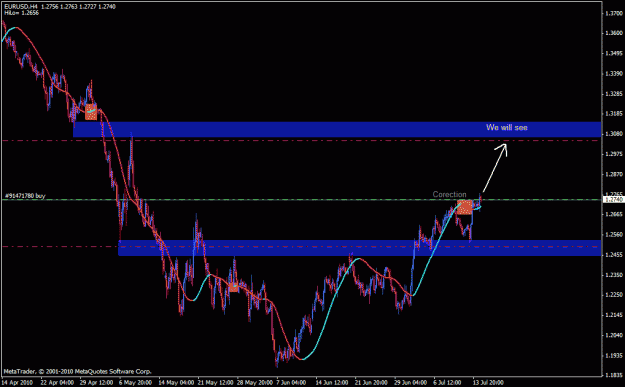Click the 1.2870 price axis label

tap(613, 174)
